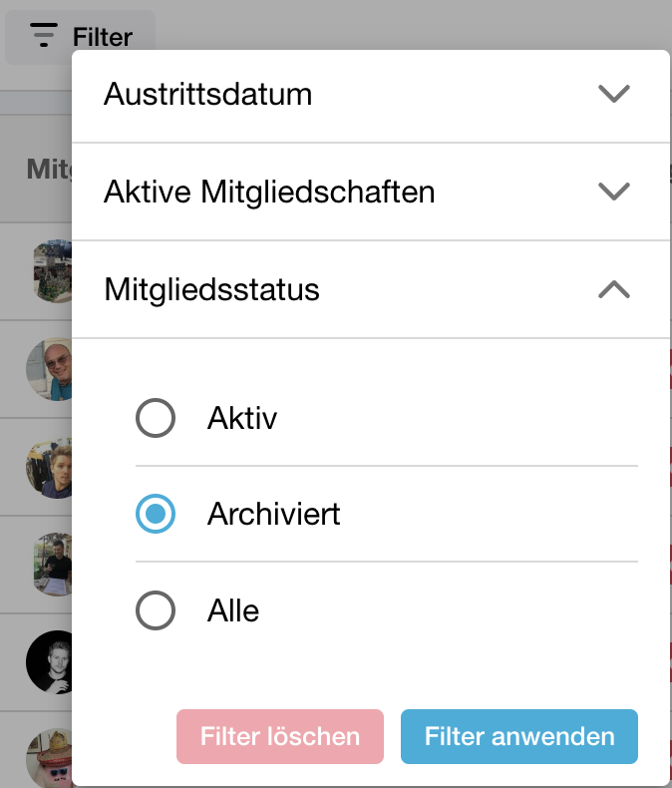Click the Aktiv option label
The height and width of the screenshot is (788, 672).
click(x=242, y=418)
